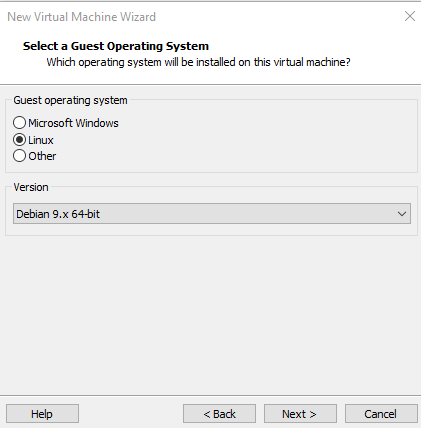
Task: Open the Version dropdown list
Action: click(212, 214)
